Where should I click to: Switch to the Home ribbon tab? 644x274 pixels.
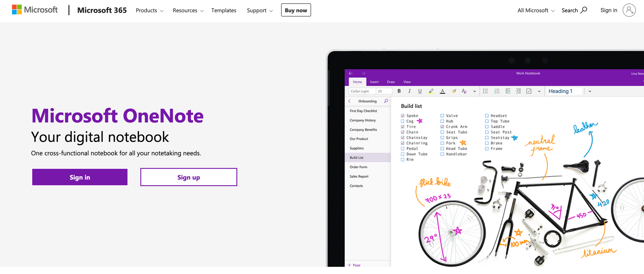[357, 82]
